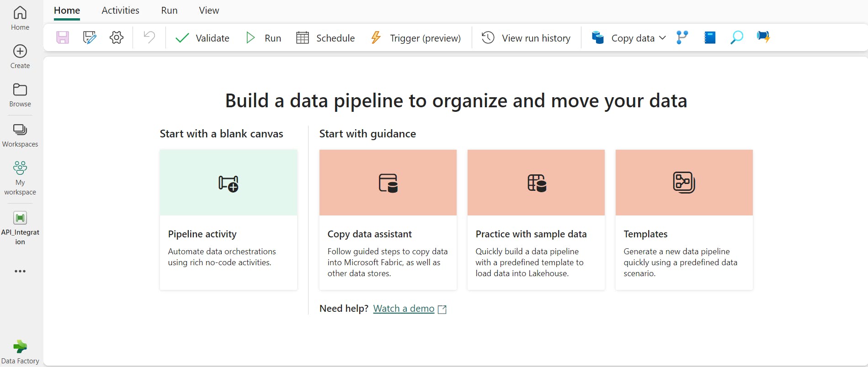Click Practice with sample data icon
Viewport: 868px width, 367px height.
click(x=537, y=183)
